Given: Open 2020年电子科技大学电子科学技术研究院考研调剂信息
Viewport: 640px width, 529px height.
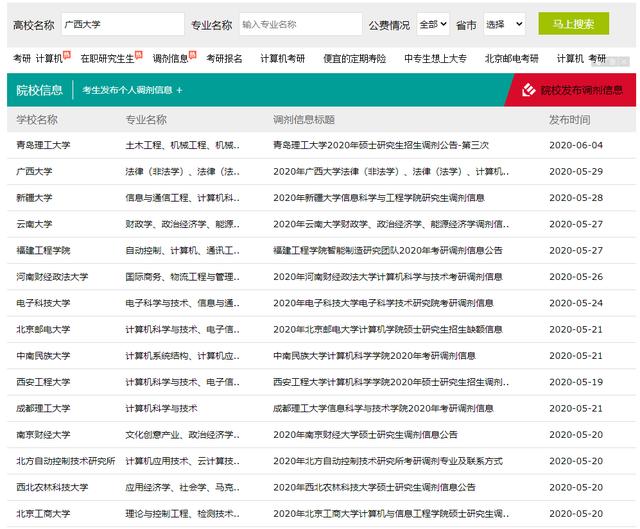Looking at the screenshot, I should point(383,303).
